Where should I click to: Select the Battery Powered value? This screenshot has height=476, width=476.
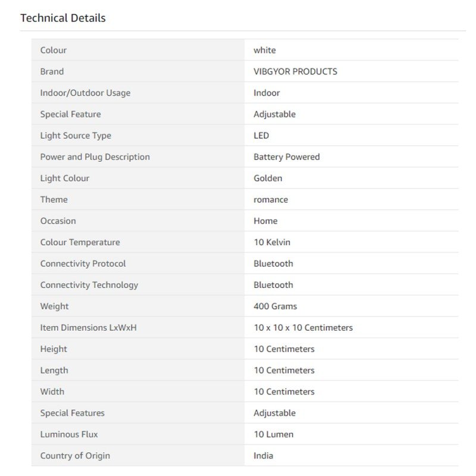(x=287, y=157)
